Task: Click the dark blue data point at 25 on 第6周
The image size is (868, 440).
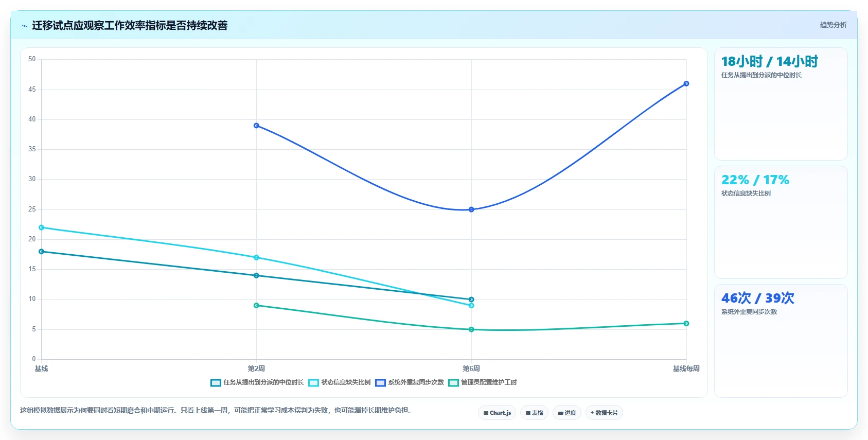Action: pyautogui.click(x=471, y=209)
